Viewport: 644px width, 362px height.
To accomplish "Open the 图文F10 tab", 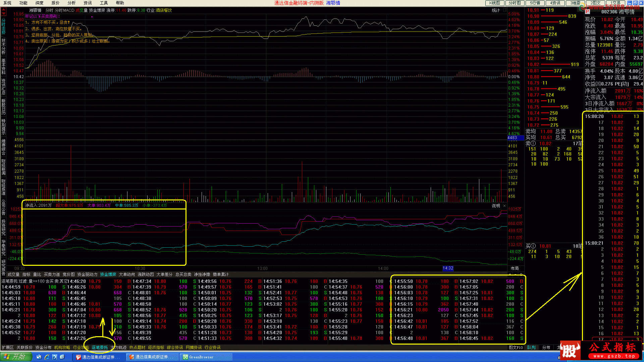I will tap(516, 348).
